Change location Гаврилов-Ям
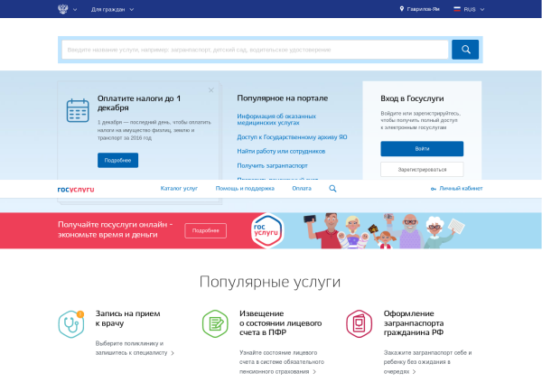542x392 pixels. click(x=423, y=9)
